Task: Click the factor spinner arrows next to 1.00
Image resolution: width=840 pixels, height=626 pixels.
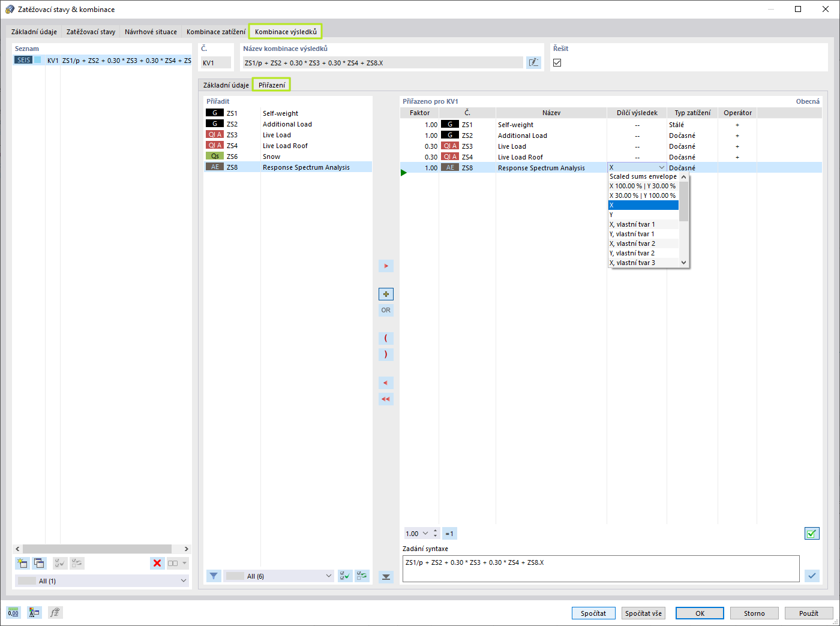Action: click(436, 533)
